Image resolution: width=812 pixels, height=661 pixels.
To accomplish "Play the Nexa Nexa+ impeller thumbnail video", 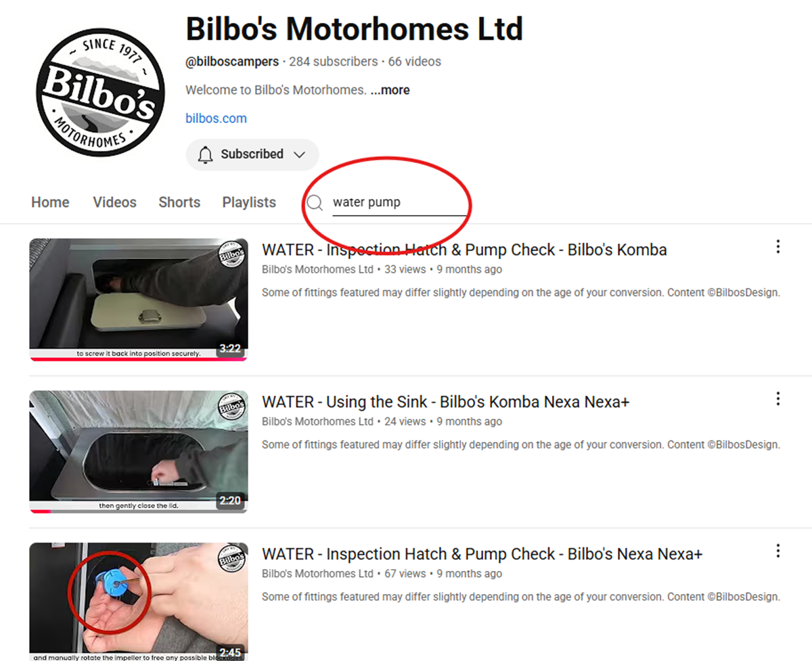I will 139,601.
